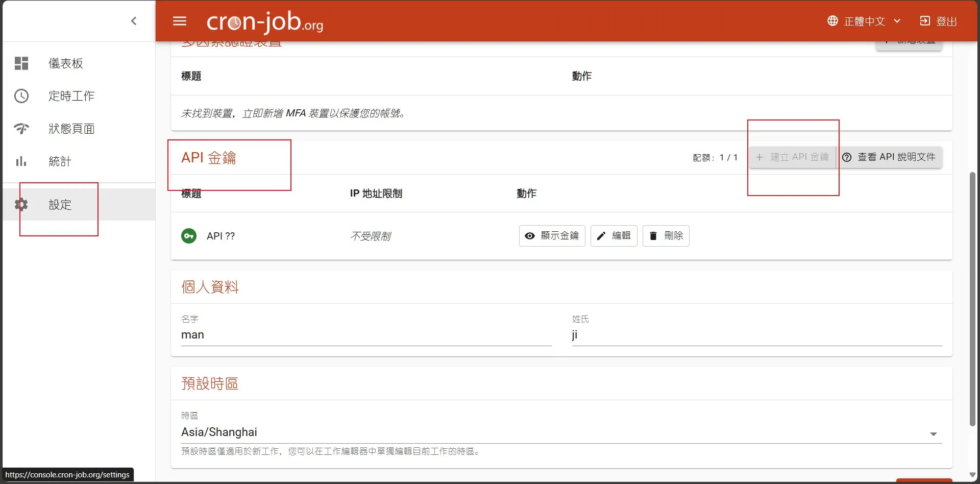The width and height of the screenshot is (980, 484).
Task: Click the 姓氏 last name field
Action: 756,335
